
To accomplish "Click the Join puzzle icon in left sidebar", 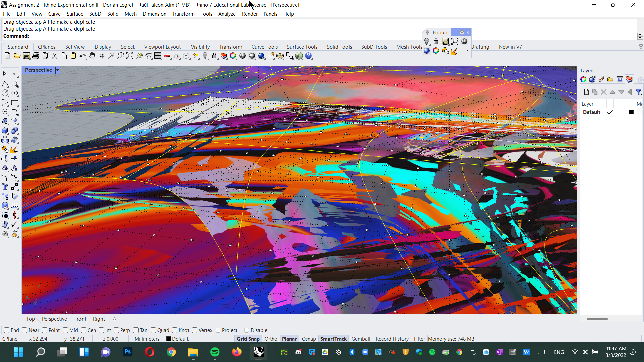I will pyautogui.click(x=5, y=149).
